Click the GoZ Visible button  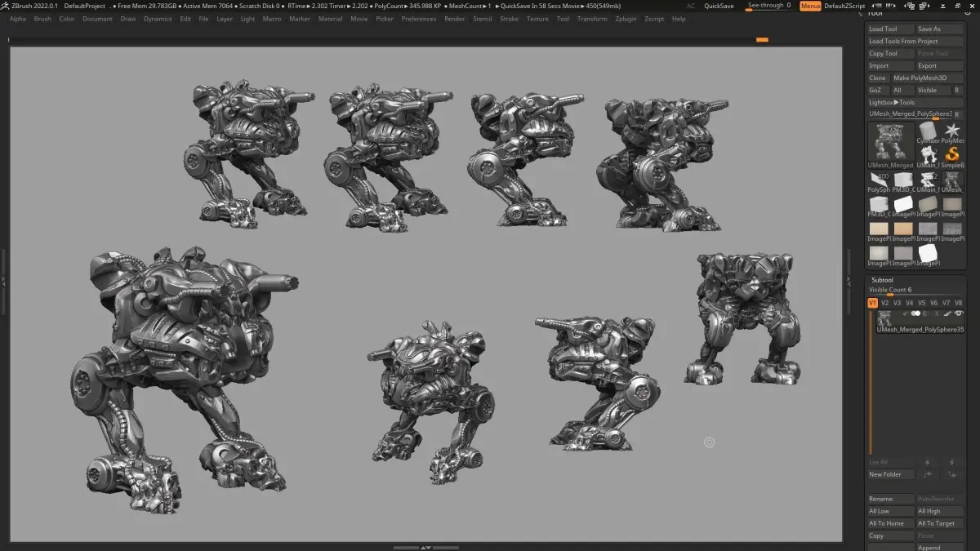pyautogui.click(x=933, y=90)
